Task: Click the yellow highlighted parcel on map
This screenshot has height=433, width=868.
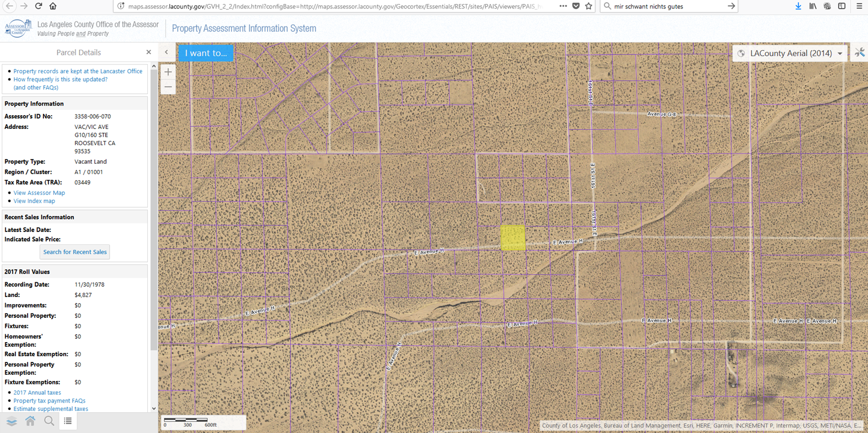Action: tap(513, 238)
